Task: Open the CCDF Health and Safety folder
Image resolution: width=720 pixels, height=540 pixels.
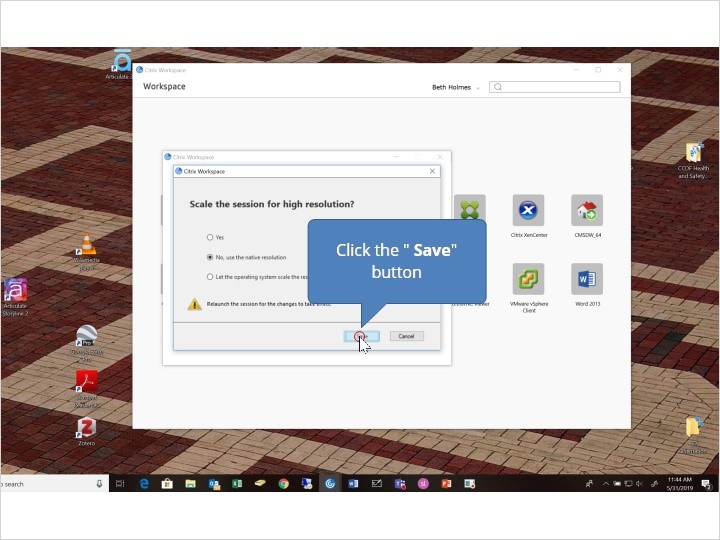Action: click(x=694, y=152)
